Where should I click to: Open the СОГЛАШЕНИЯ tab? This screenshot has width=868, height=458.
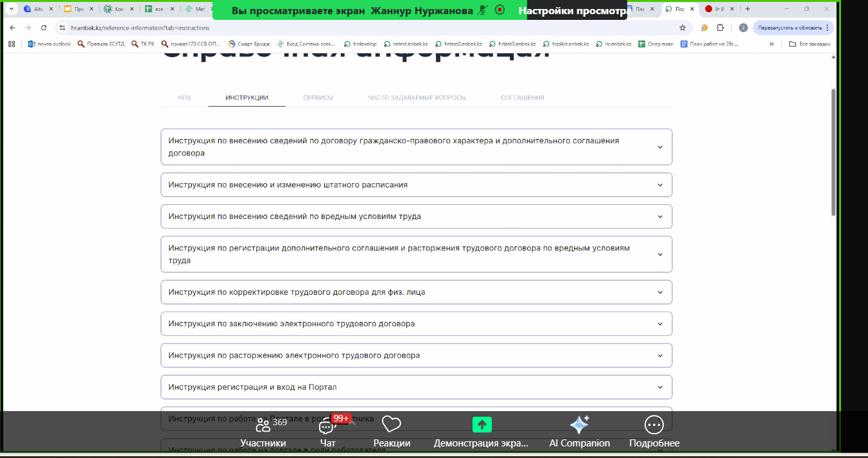523,98
